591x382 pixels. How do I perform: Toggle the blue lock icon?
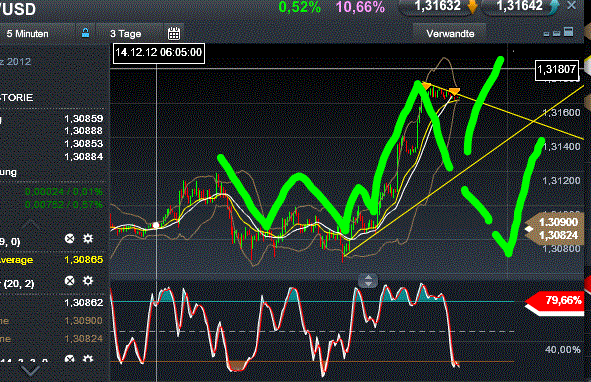86,33
